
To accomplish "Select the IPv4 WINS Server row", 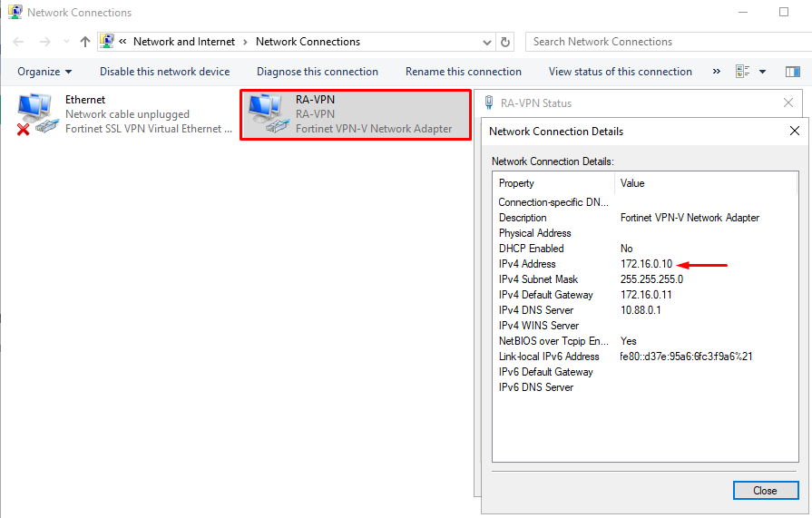I will click(x=645, y=326).
